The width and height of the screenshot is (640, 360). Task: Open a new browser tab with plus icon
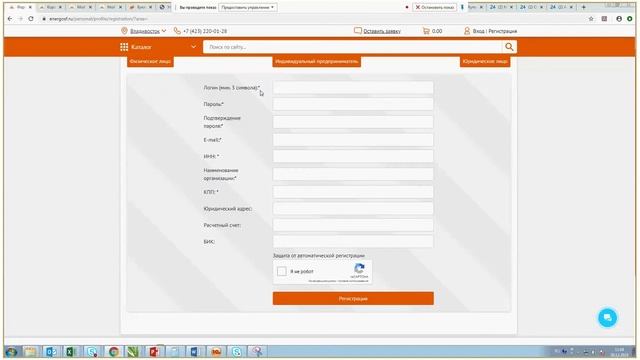pos(584,7)
